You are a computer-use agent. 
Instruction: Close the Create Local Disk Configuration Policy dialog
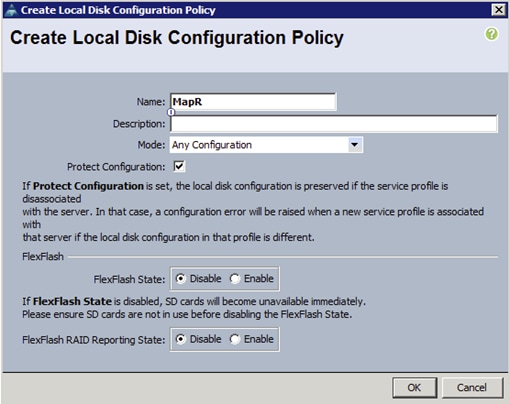tap(498, 10)
